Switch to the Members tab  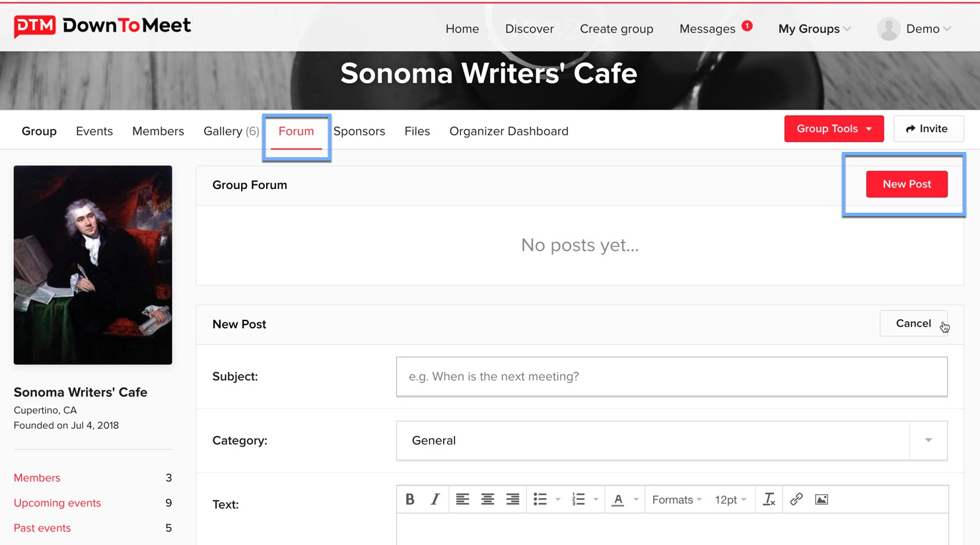(158, 131)
